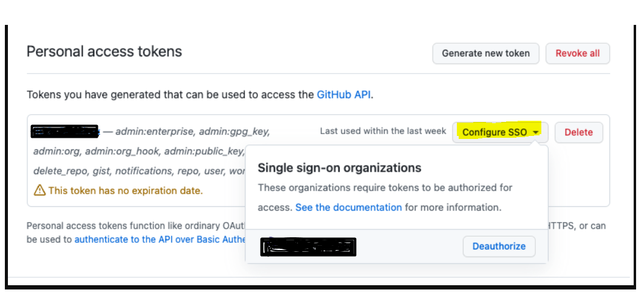Click the redacted token name link
This screenshot has height=301, width=644.
tap(65, 132)
